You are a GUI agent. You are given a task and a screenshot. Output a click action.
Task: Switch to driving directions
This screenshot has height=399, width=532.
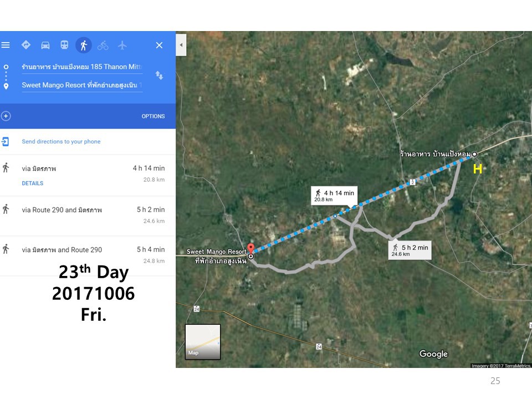point(45,45)
